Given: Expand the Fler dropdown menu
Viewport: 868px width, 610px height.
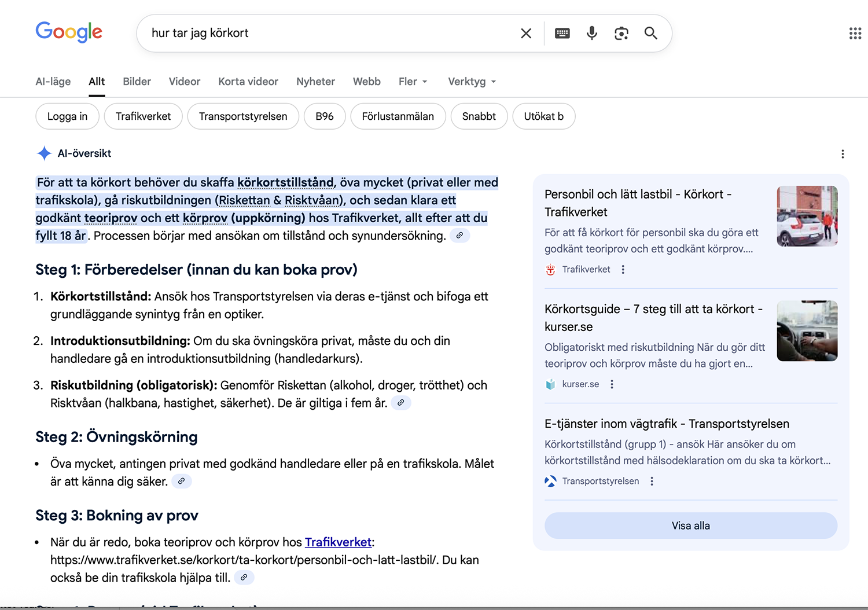Looking at the screenshot, I should (x=413, y=82).
